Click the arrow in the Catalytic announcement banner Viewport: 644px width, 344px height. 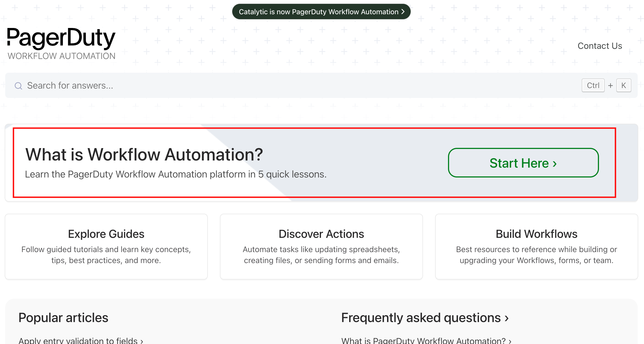pyautogui.click(x=403, y=12)
